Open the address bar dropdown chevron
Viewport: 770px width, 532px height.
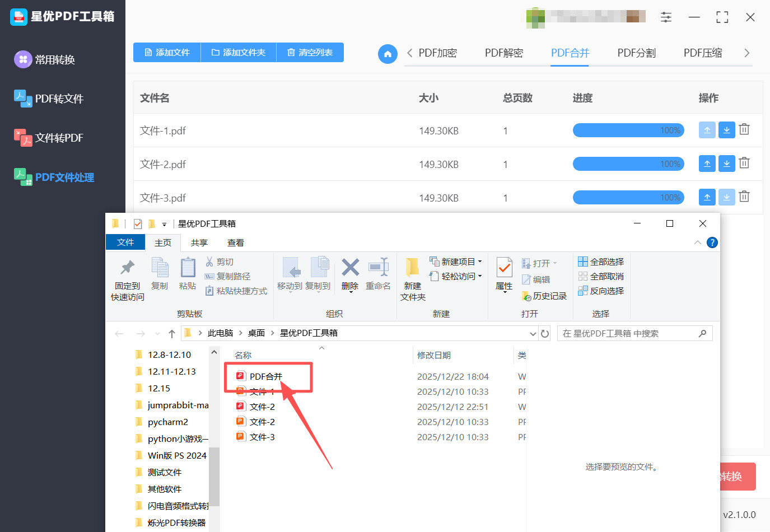(x=533, y=333)
